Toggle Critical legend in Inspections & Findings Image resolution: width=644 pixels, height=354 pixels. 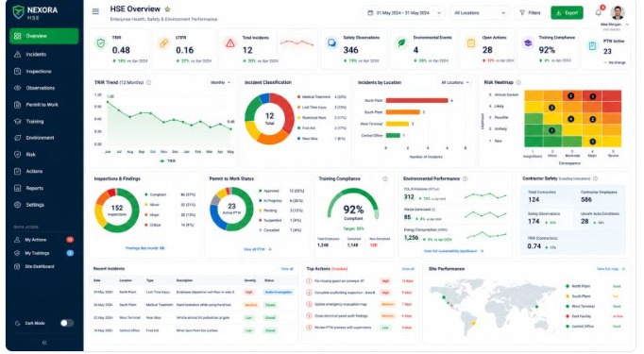coord(153,225)
